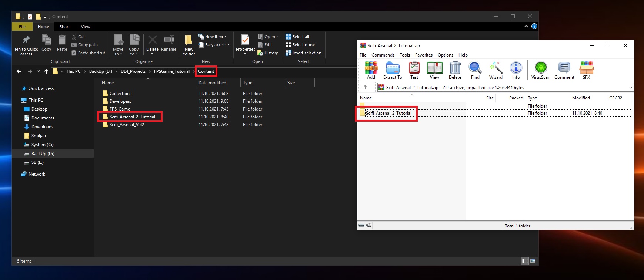The height and width of the screenshot is (280, 644).
Task: Launch VirusScan from WinRAR toolbar
Action: (x=541, y=70)
